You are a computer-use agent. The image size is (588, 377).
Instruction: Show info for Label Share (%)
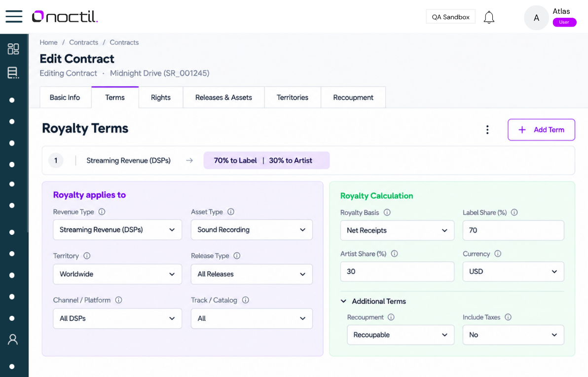pyautogui.click(x=514, y=213)
